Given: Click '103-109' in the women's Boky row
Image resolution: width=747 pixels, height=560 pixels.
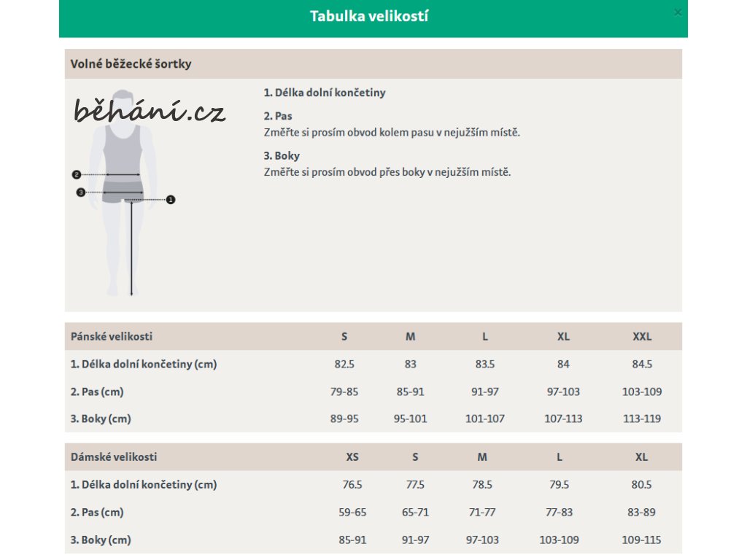Looking at the screenshot, I should (560, 540).
